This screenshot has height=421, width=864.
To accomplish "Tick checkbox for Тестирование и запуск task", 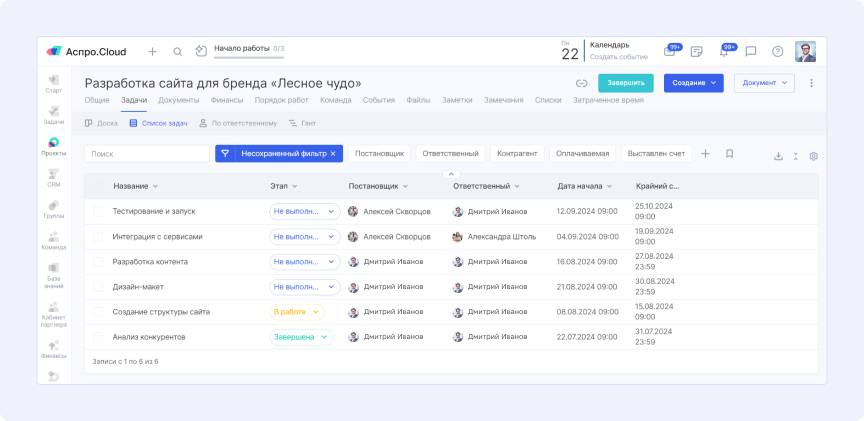I will [98, 211].
